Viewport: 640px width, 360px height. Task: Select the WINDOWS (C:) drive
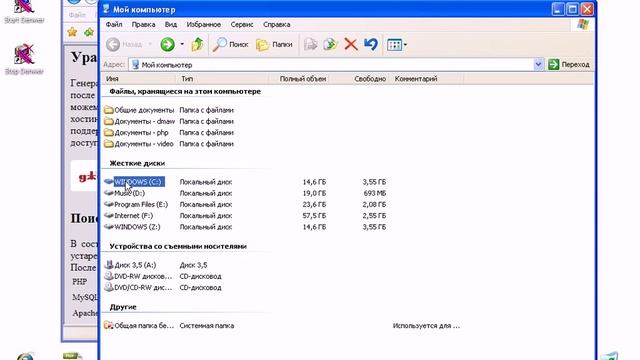pos(134,182)
